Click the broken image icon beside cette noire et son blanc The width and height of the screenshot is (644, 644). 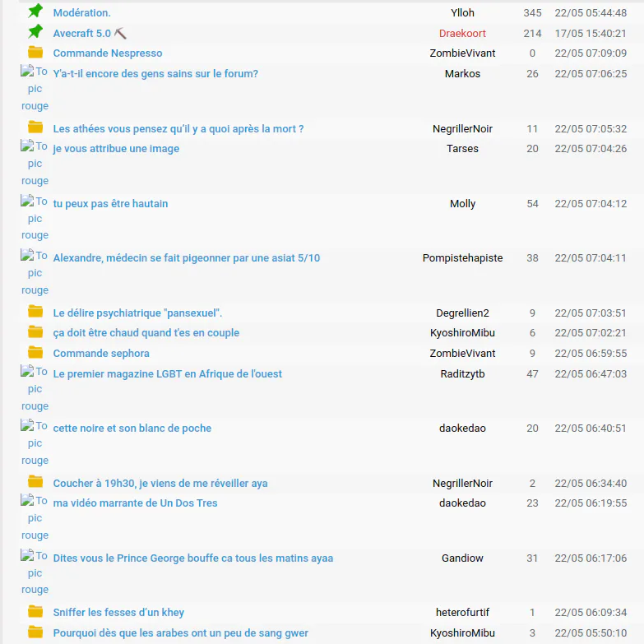click(27, 425)
